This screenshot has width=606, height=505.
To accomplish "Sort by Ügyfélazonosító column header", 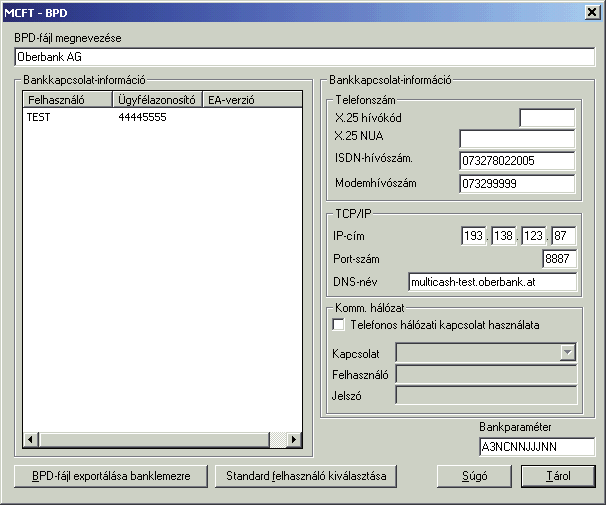I will tap(157, 100).
